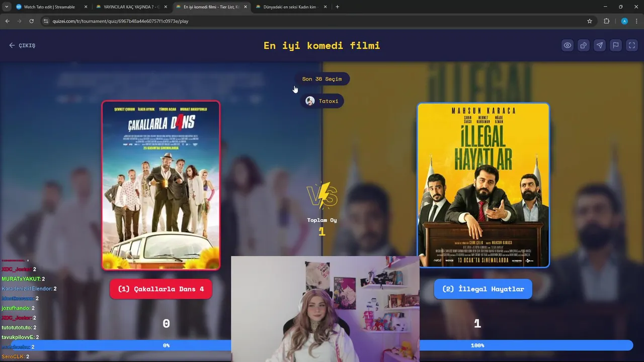
Task: Close the En iyi komedi filmi tab
Action: tap(246, 7)
